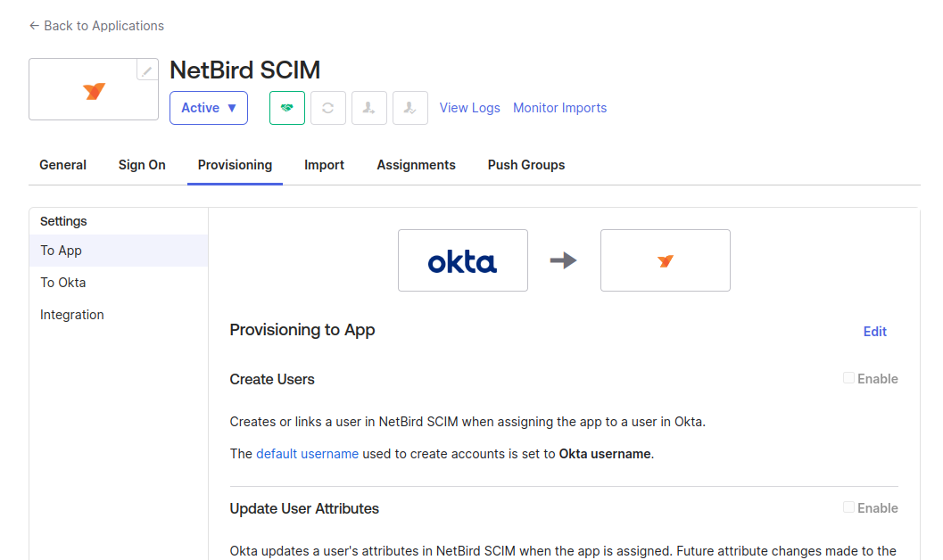Select Integration in Settings sidebar
This screenshot has width=943, height=560.
pyautogui.click(x=72, y=315)
